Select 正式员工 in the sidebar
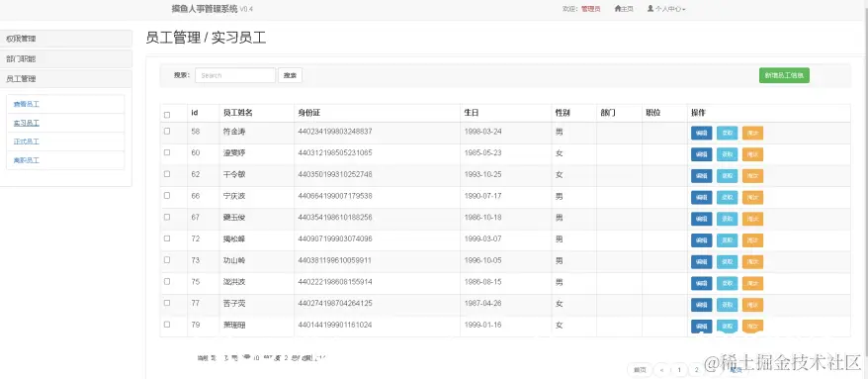 pos(27,142)
